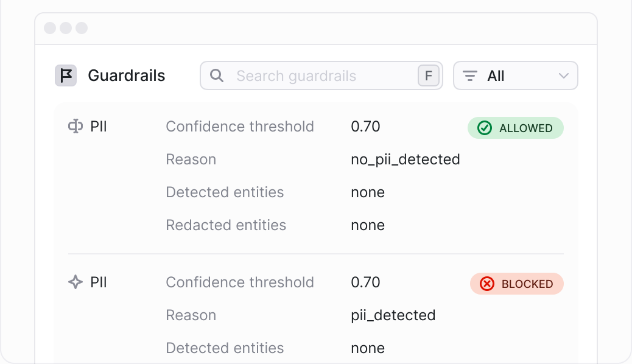The image size is (632, 364).
Task: Click the Guardrails flag icon
Action: [66, 75]
